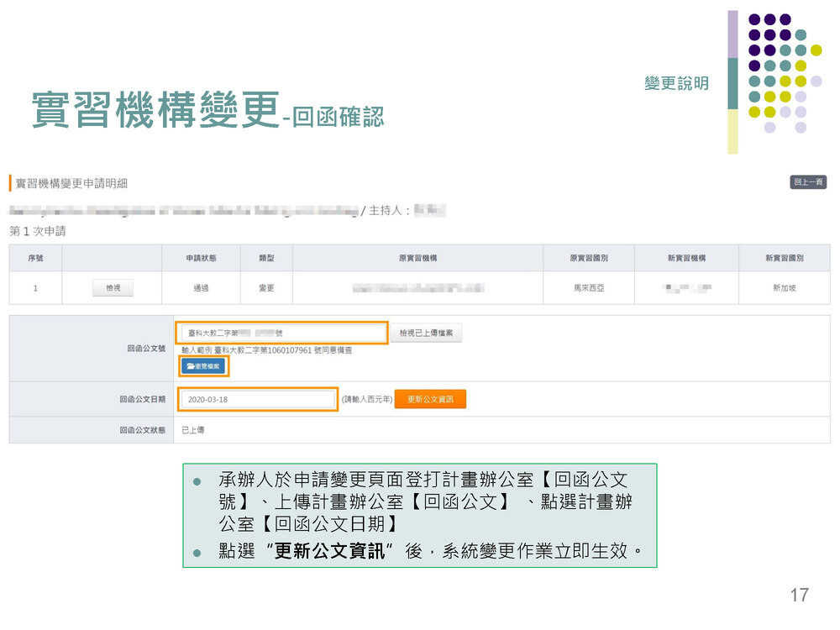840x630 pixels.
Task: Click the 申請狀態 column header
Action: (x=201, y=258)
